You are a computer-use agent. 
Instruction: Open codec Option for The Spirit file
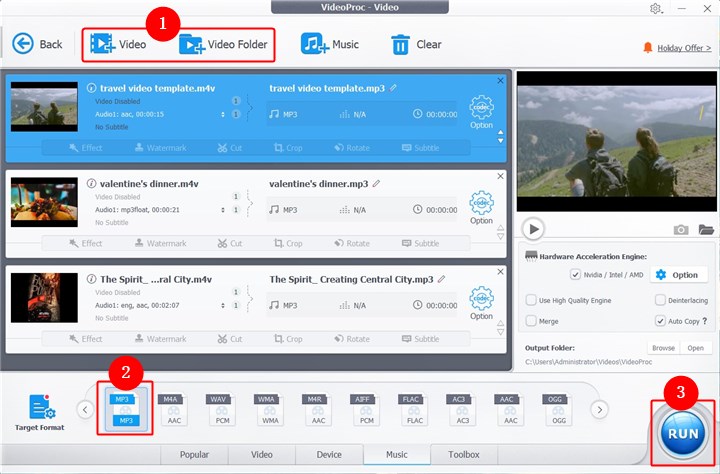(481, 303)
